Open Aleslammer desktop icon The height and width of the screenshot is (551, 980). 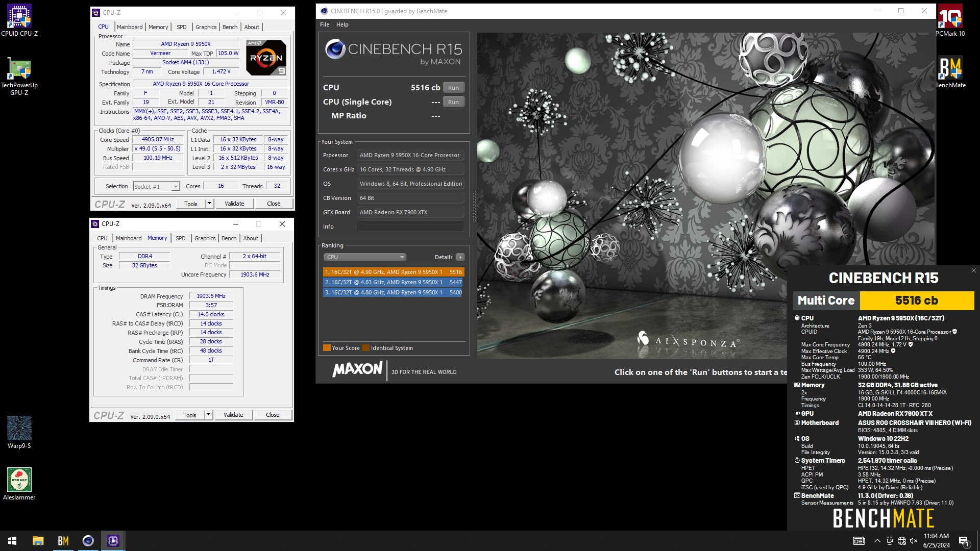(19, 484)
